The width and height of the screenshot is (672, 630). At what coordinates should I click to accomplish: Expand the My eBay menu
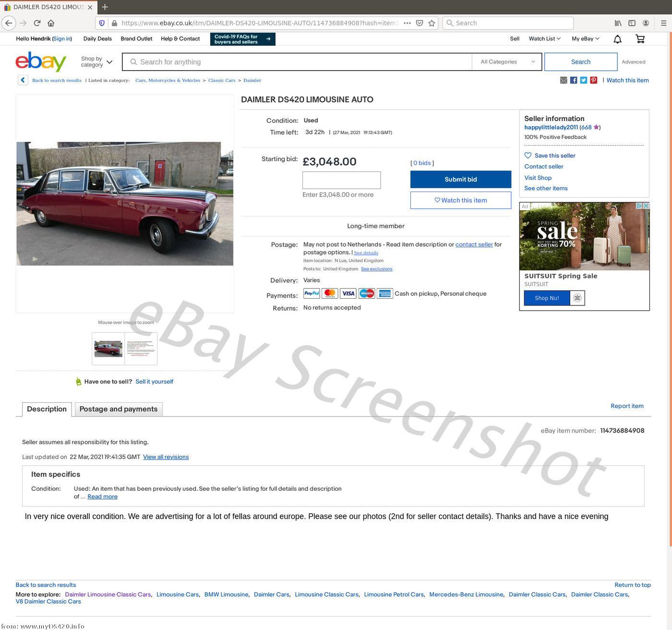[x=585, y=39]
